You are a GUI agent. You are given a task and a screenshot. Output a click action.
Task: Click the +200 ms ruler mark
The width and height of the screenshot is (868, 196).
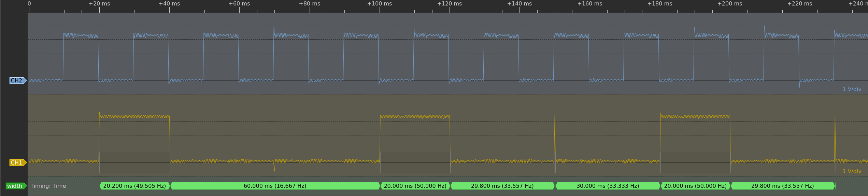pos(730,4)
